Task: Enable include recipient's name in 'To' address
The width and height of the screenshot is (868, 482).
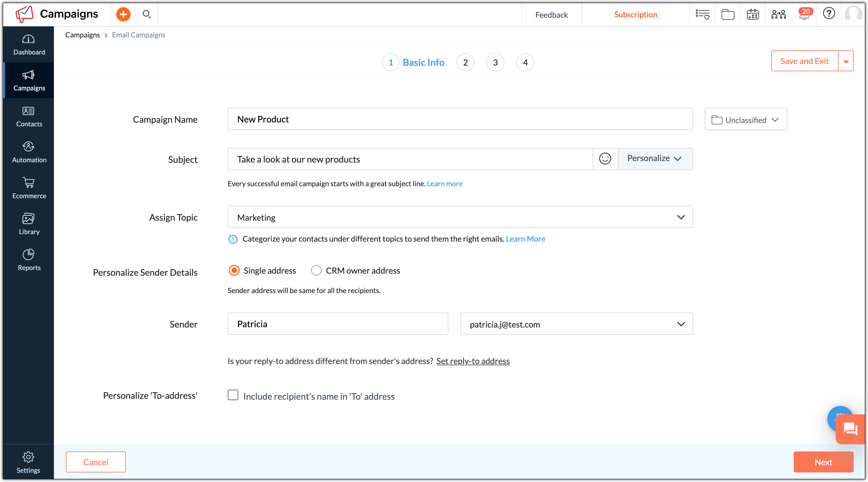Action: pyautogui.click(x=233, y=395)
